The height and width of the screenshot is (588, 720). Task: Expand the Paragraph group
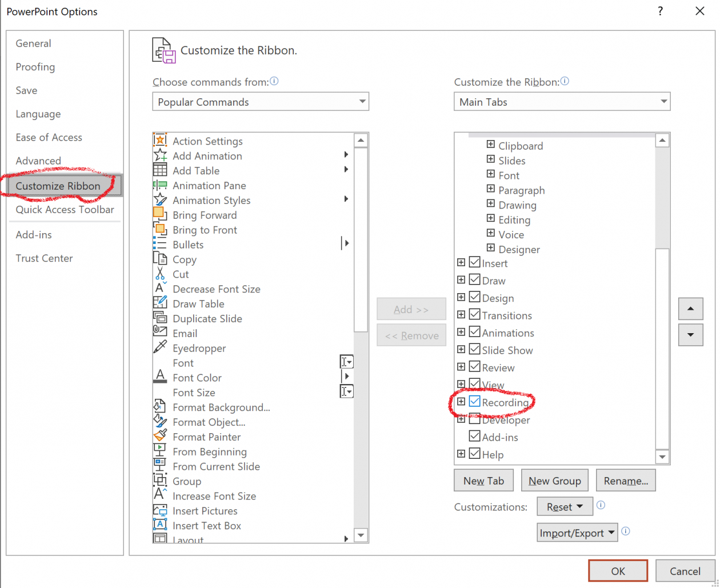tap(490, 190)
